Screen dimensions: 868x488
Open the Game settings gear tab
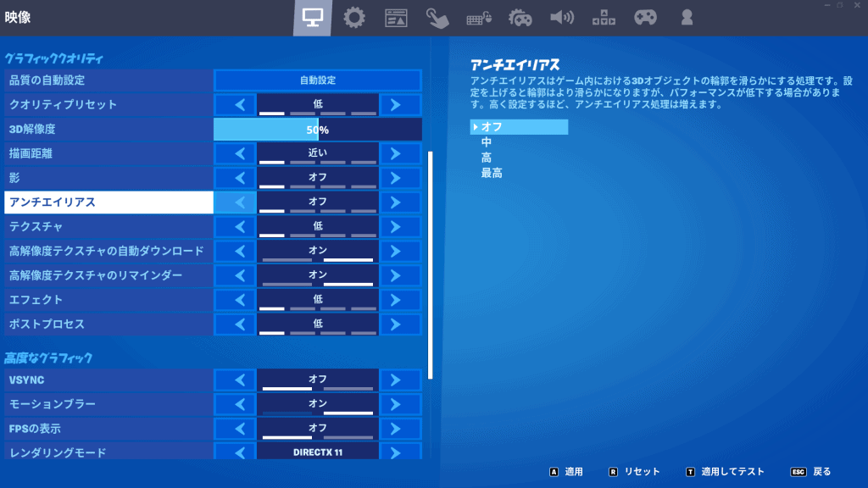[x=353, y=18]
